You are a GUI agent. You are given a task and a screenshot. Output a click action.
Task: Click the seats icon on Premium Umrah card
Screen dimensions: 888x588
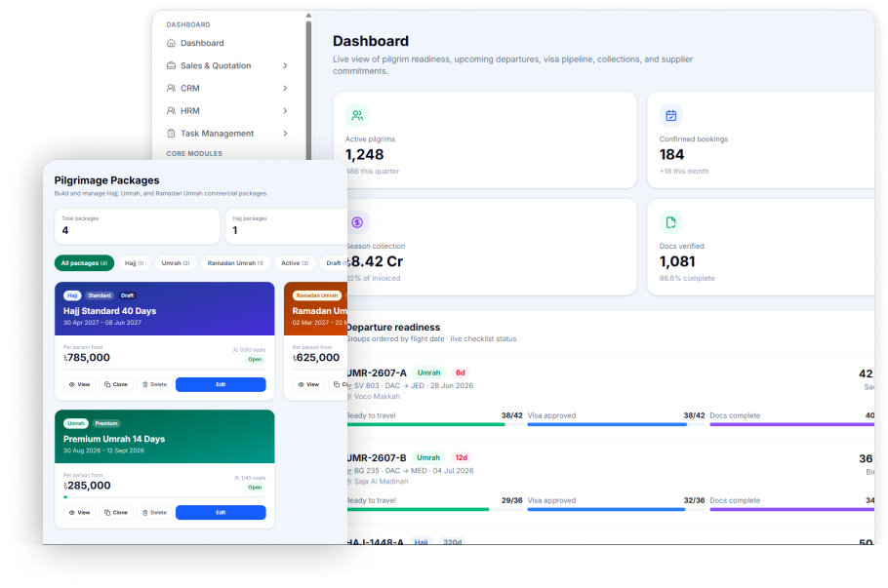(x=237, y=478)
